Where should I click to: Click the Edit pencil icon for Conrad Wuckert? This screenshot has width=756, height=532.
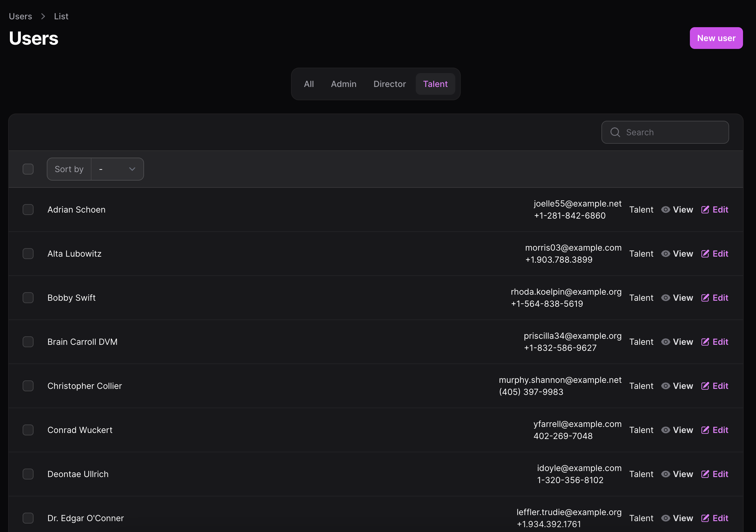coord(705,430)
